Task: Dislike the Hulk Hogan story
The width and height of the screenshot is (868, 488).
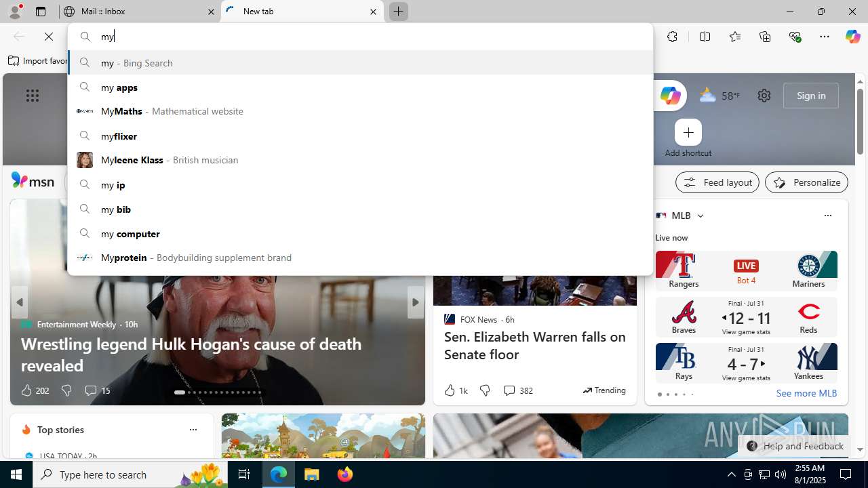Action: tap(66, 390)
